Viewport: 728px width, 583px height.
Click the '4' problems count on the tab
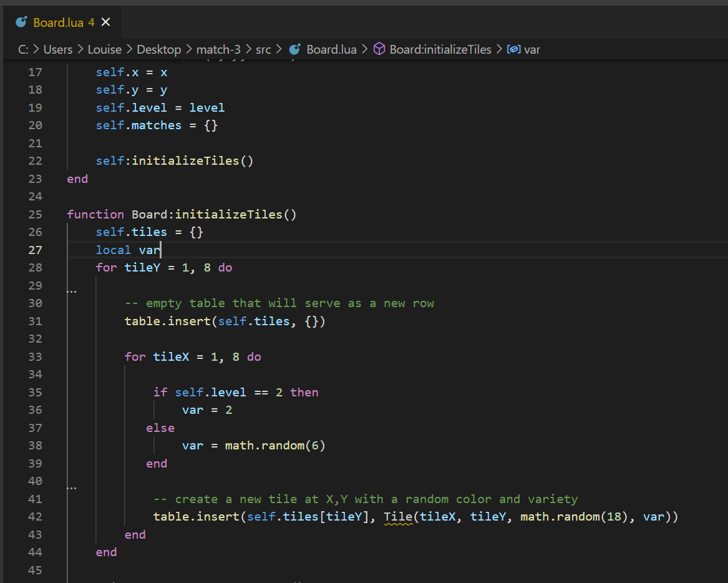point(92,22)
